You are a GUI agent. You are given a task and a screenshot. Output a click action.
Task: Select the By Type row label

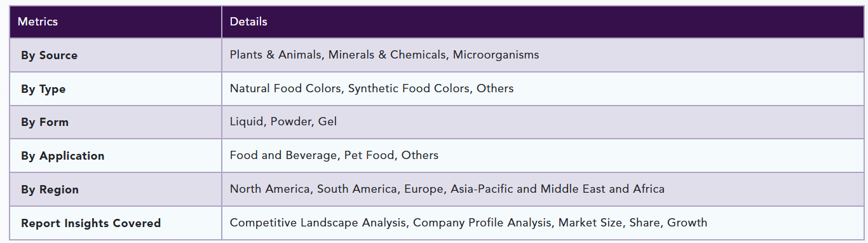pyautogui.click(x=43, y=89)
